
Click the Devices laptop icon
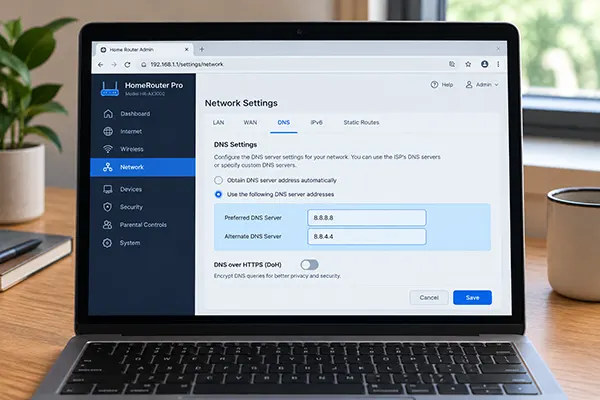[x=108, y=189]
